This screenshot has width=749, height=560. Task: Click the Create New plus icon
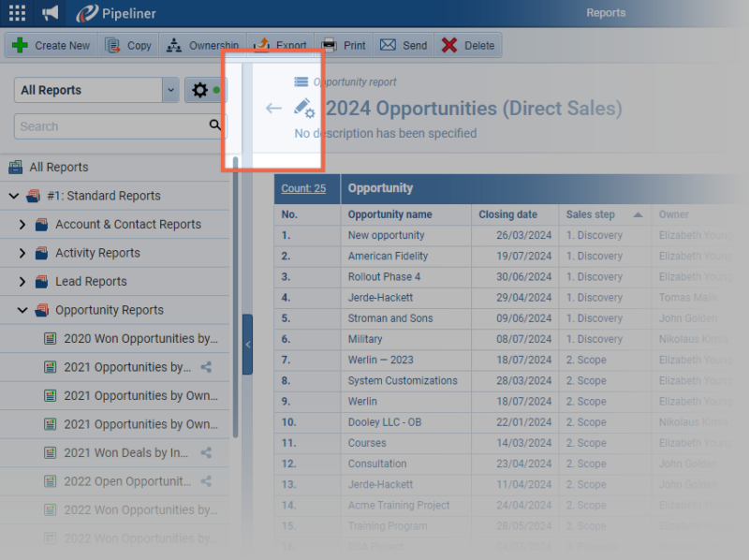(20, 44)
